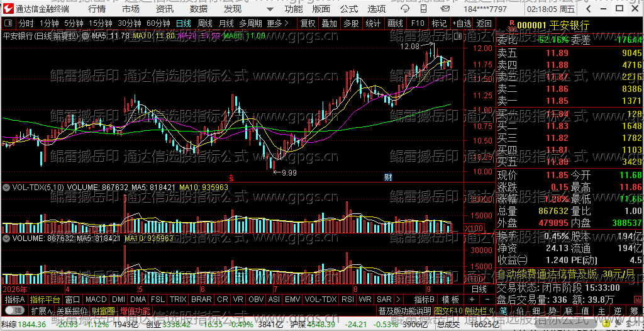This screenshot has height=331, width=644.
Task: Select the 月线 monthly period
Action: point(226,24)
